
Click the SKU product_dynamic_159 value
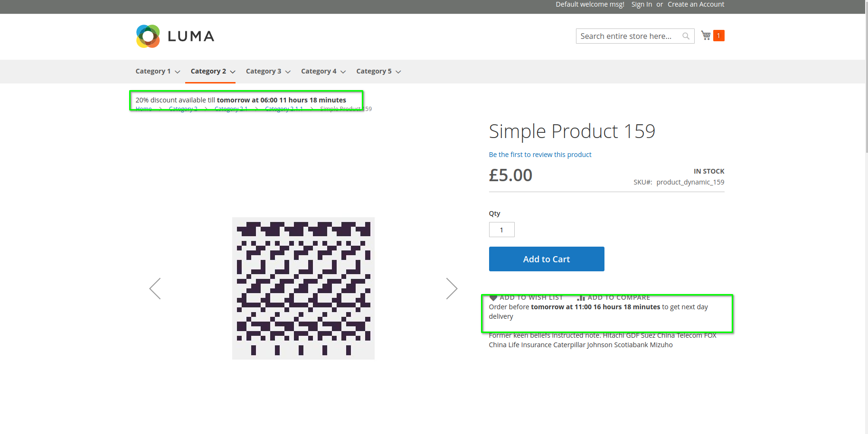690,182
